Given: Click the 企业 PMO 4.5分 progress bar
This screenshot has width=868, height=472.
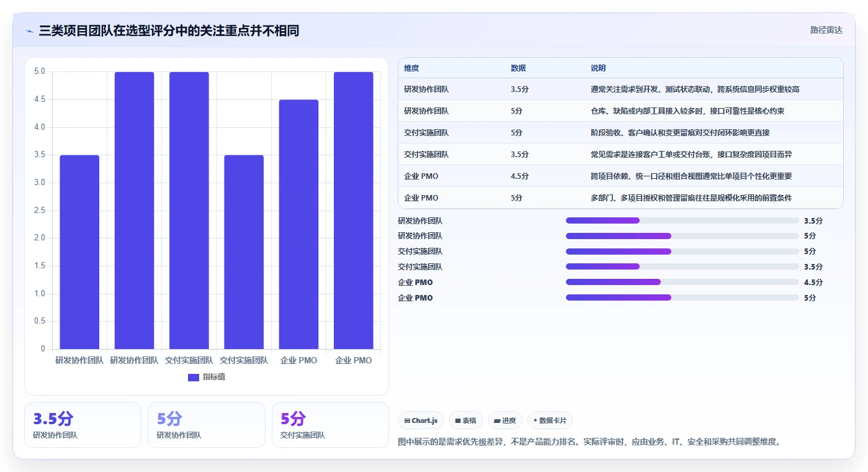Looking at the screenshot, I should tap(682, 282).
